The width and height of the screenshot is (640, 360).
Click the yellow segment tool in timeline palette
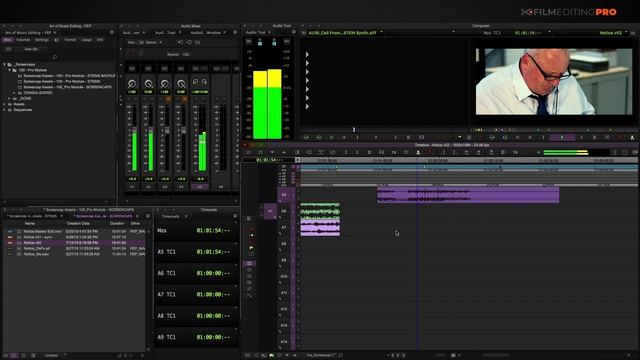coord(251,248)
